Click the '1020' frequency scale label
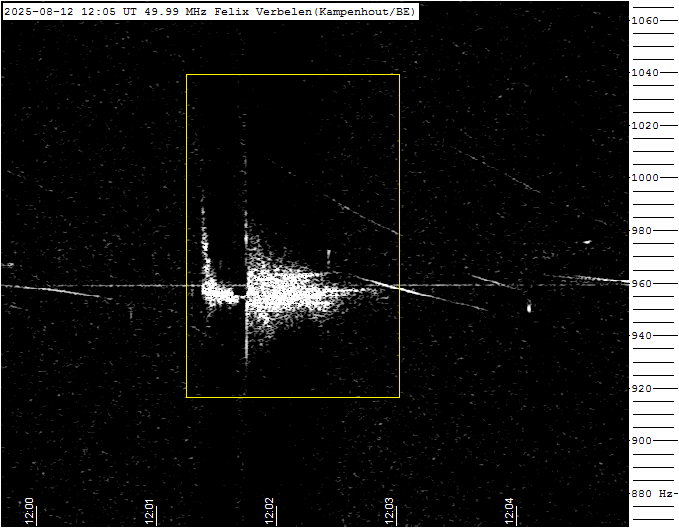 coord(645,126)
